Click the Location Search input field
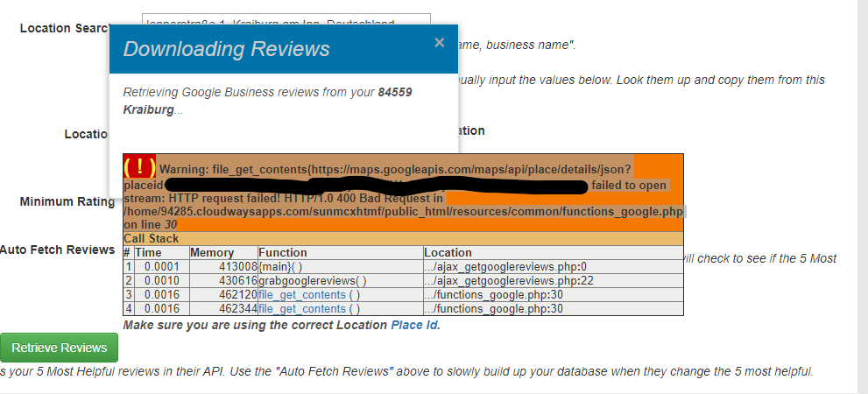 286,21
